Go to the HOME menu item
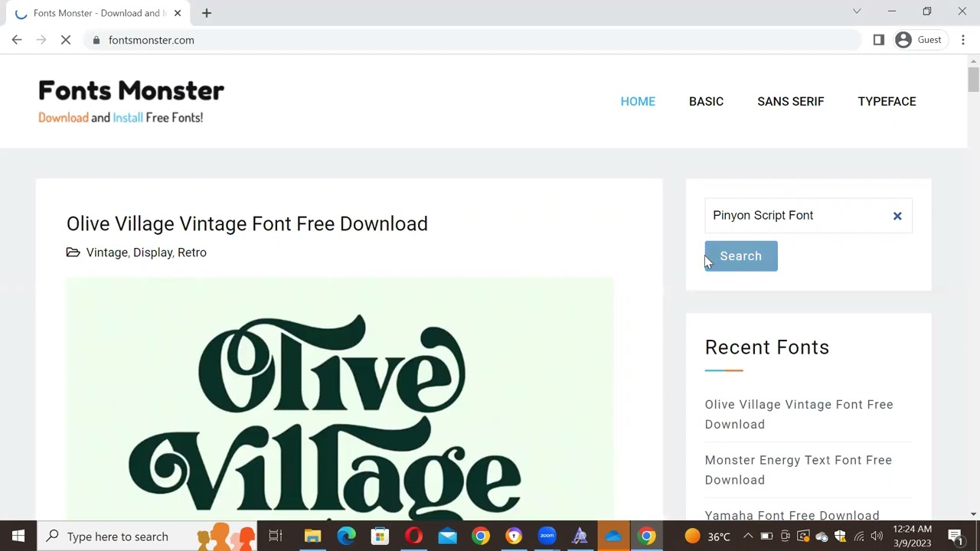980x551 pixels. tap(638, 101)
